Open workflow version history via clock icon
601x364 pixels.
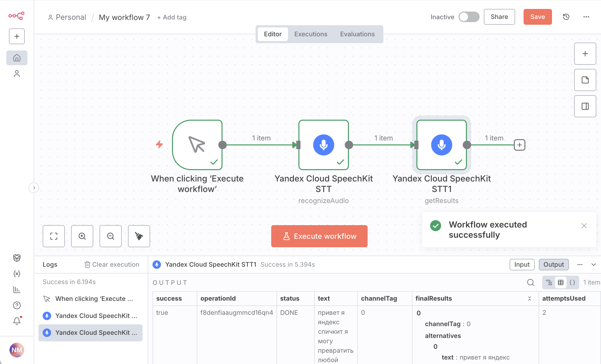[566, 17]
